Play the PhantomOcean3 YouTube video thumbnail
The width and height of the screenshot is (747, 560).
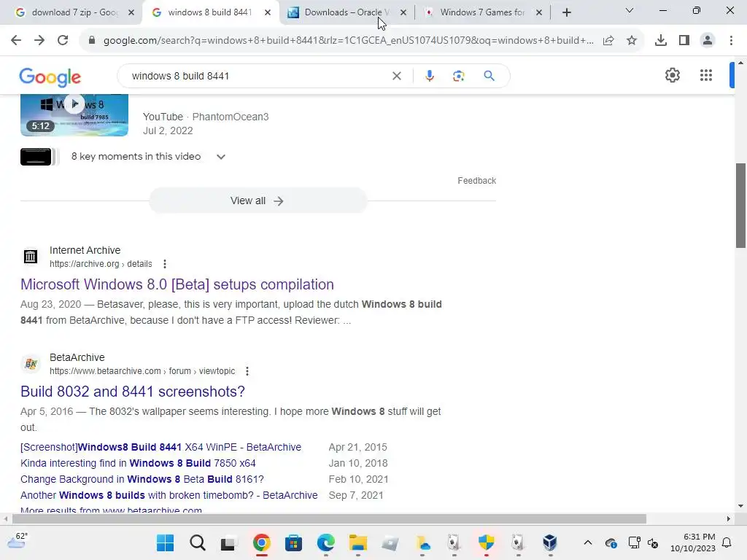tap(74, 114)
